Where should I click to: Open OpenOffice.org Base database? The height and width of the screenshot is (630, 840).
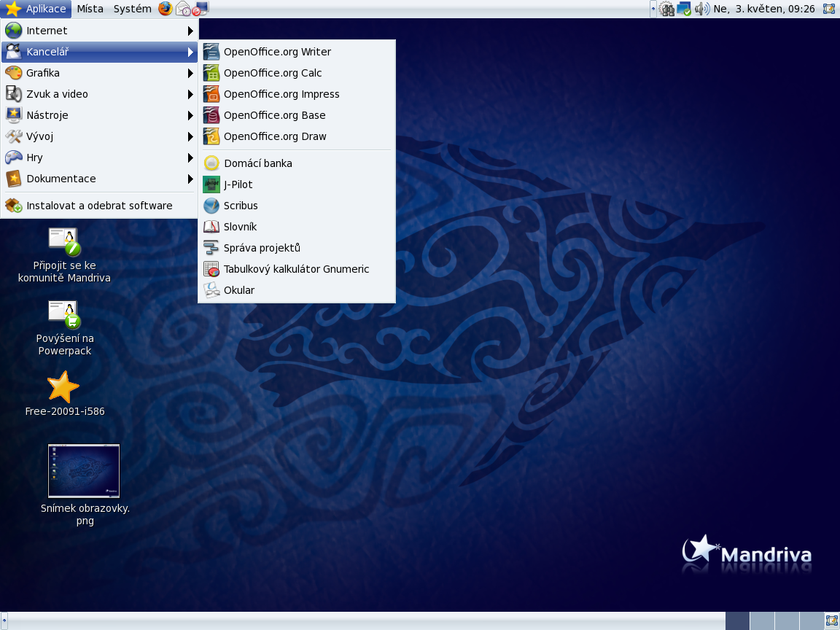click(x=297, y=115)
